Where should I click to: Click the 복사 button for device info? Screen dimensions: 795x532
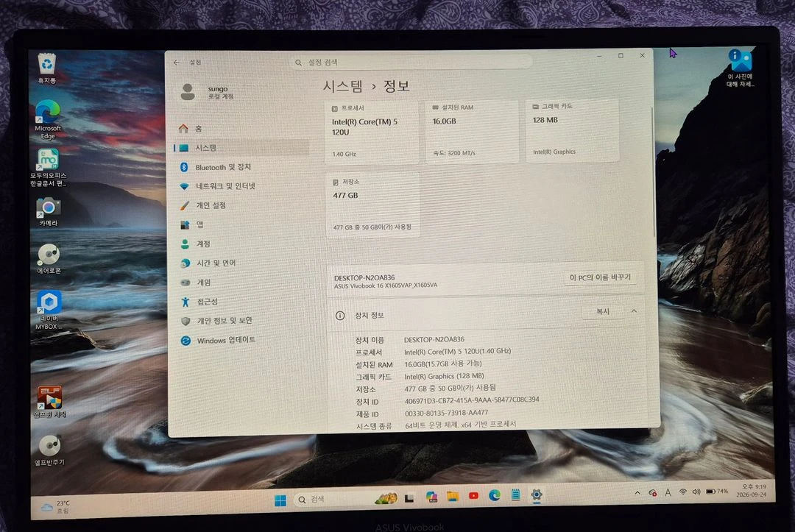602,311
